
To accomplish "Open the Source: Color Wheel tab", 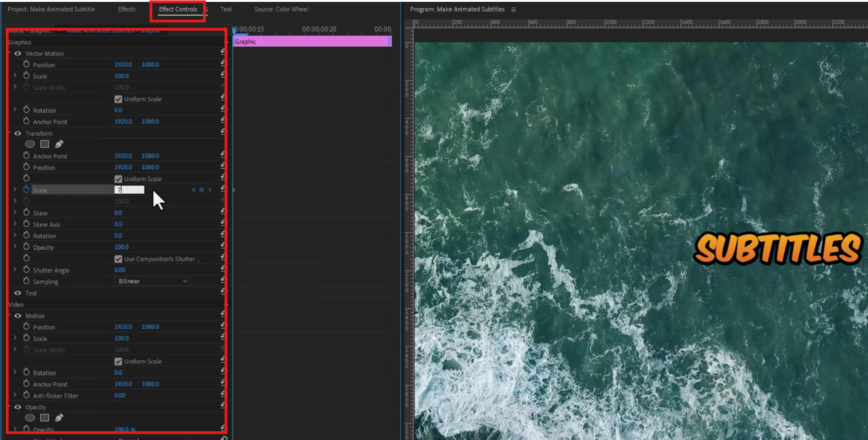I will click(x=281, y=9).
